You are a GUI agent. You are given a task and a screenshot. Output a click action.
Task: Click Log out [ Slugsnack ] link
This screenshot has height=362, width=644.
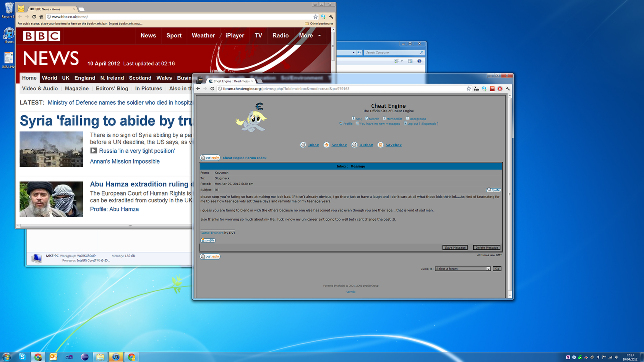(x=423, y=124)
